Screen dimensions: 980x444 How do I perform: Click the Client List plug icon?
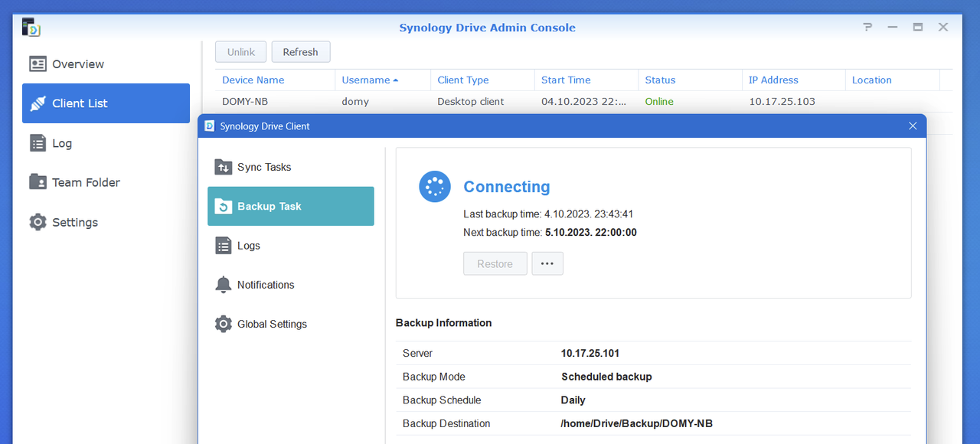[38, 103]
